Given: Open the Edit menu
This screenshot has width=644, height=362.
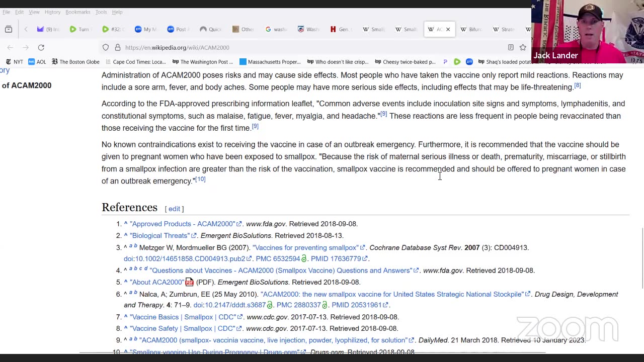Looking at the screenshot, I should tap(19, 12).
